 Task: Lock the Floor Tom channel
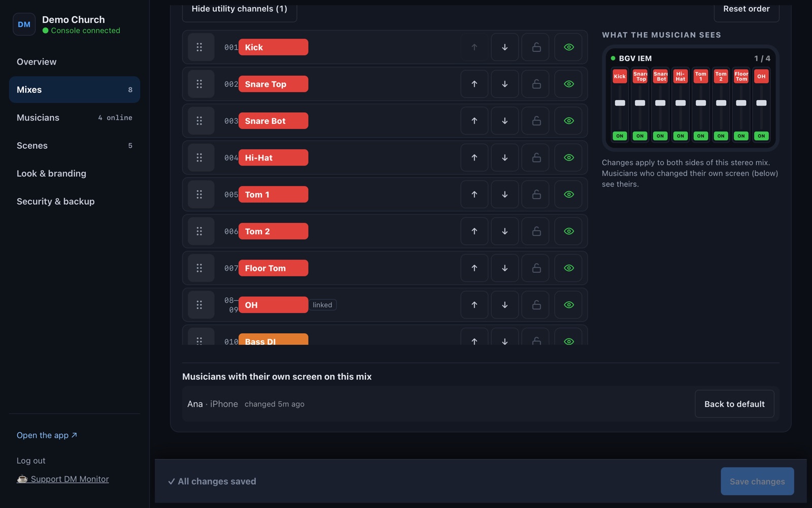click(x=536, y=268)
